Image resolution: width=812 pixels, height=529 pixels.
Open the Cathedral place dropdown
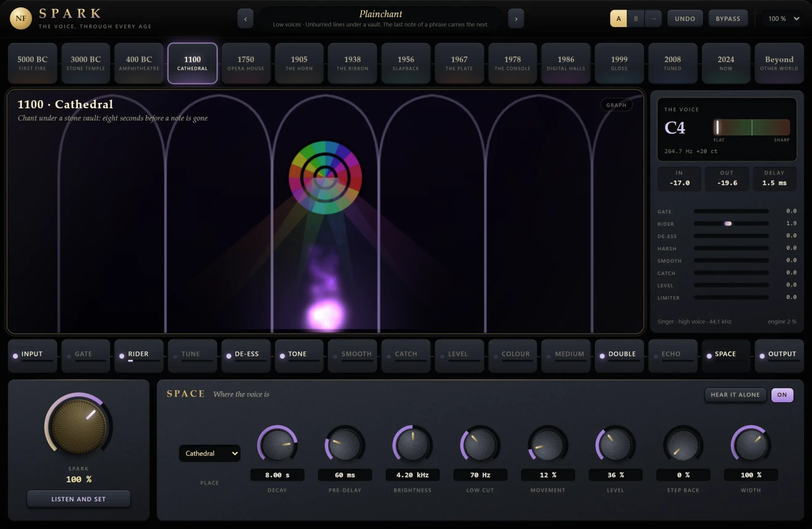pos(210,453)
